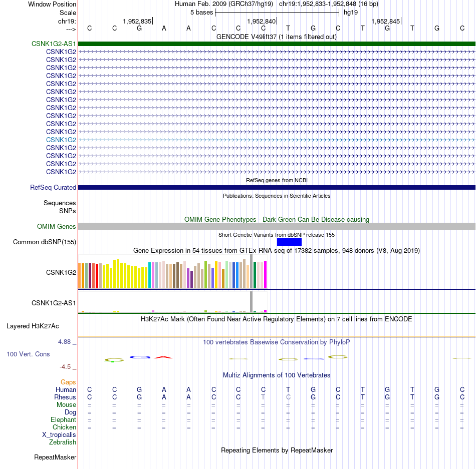
Task: Click the 'Mouse' alignment row label
Action: pyautogui.click(x=66, y=405)
